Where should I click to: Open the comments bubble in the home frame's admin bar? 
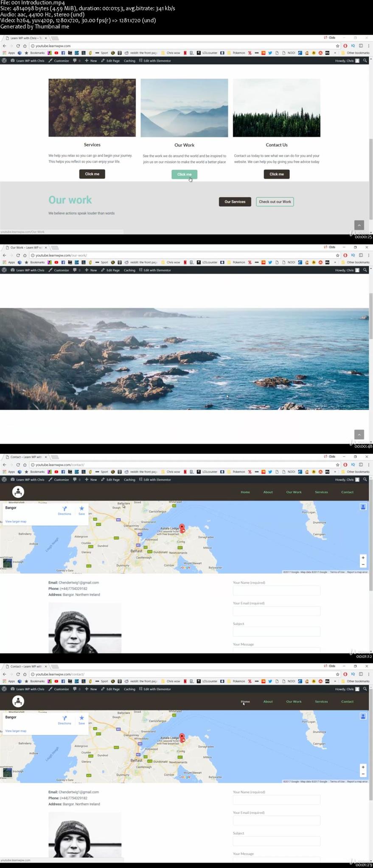coord(77,61)
